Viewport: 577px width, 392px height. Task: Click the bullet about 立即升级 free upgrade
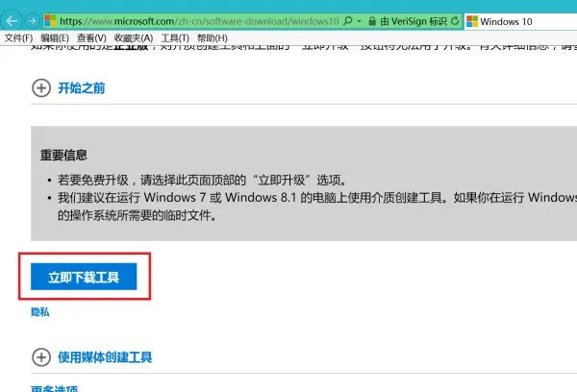[202, 180]
